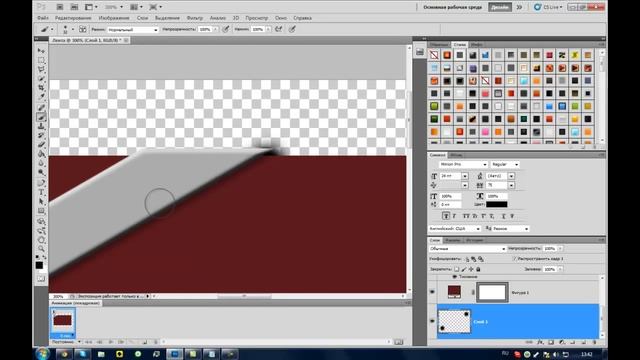Select the History Brush tool
640x360 pixels.
[x=41, y=136]
